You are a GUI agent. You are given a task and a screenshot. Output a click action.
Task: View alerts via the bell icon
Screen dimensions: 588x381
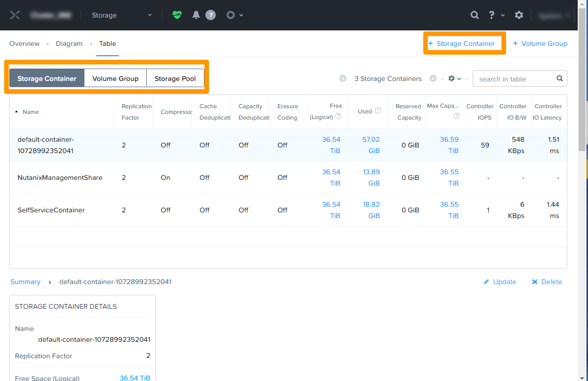(196, 15)
